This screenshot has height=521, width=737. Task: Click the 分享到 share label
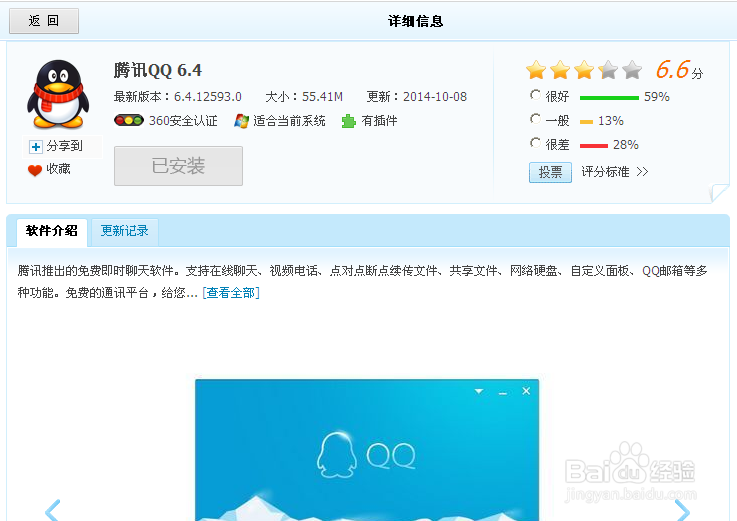(x=64, y=146)
